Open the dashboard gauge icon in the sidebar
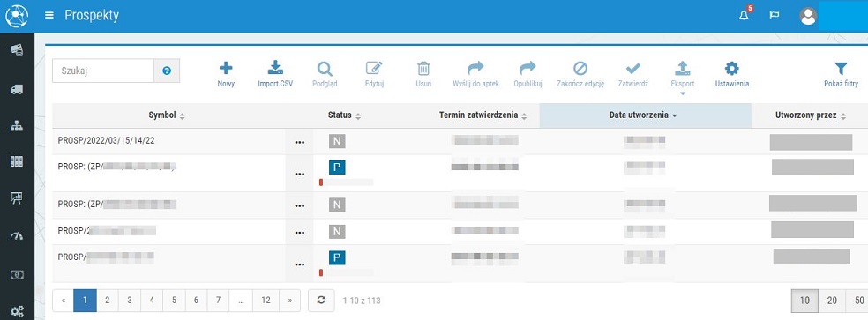 17,236
